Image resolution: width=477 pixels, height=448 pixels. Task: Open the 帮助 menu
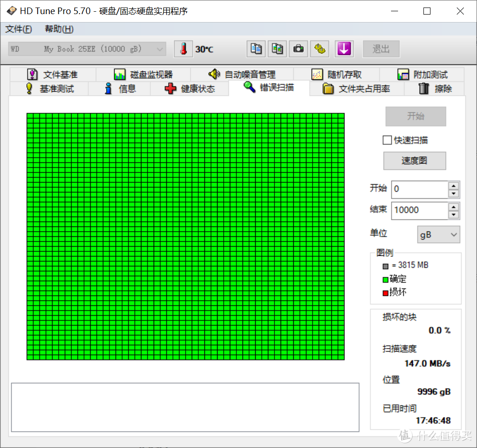click(x=58, y=29)
